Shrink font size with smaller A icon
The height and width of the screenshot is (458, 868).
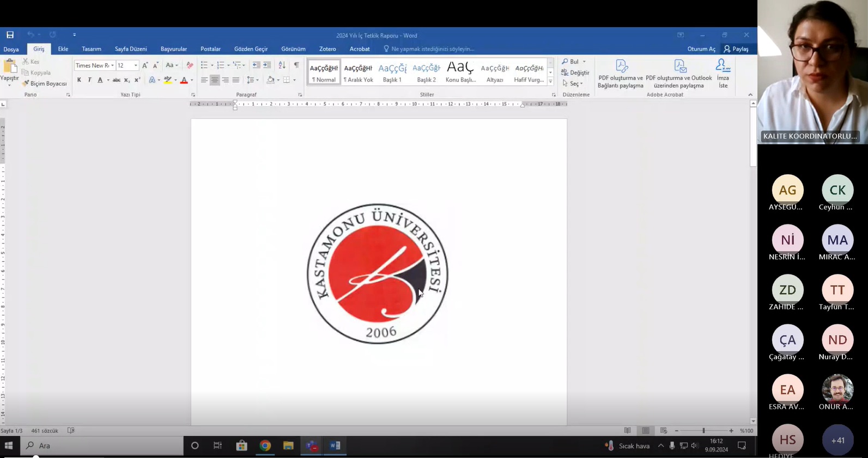point(156,65)
